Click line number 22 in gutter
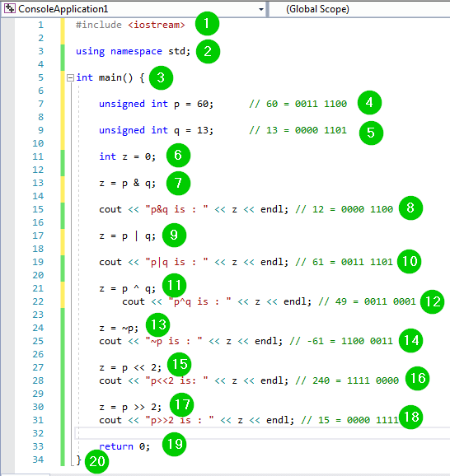 point(38,301)
